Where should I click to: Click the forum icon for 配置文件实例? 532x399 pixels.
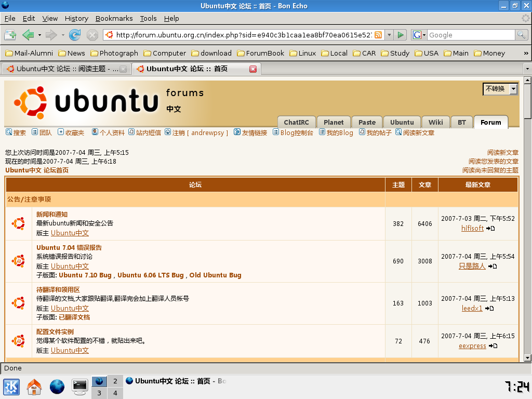[18, 341]
